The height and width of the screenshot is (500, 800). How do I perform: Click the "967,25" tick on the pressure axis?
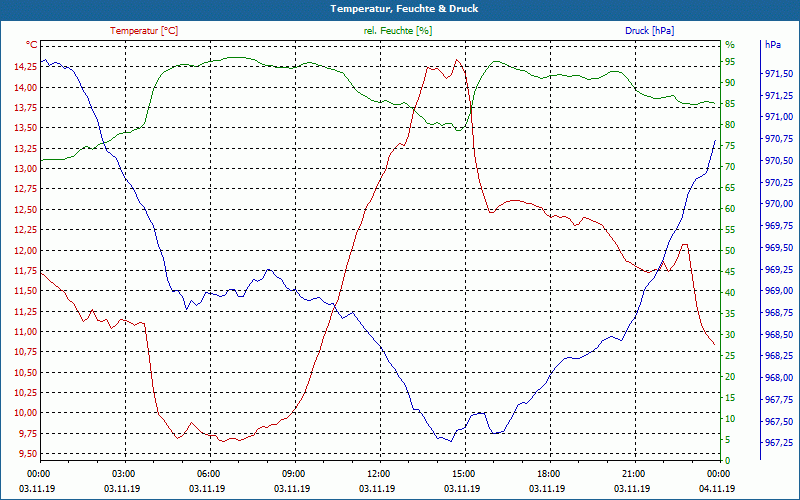pos(779,443)
